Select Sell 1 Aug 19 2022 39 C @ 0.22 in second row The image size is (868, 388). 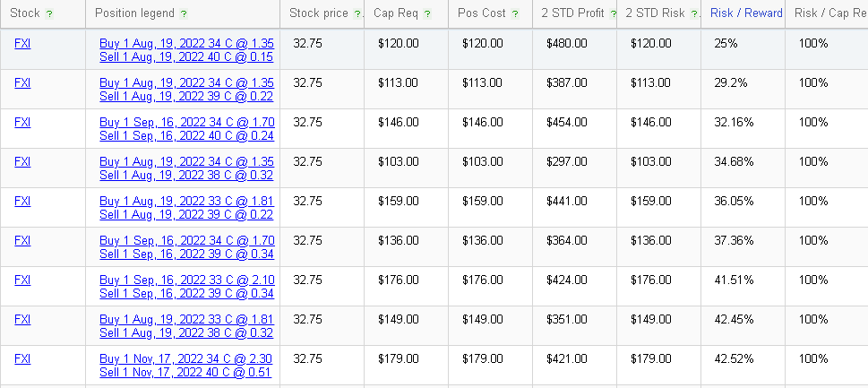point(186,96)
